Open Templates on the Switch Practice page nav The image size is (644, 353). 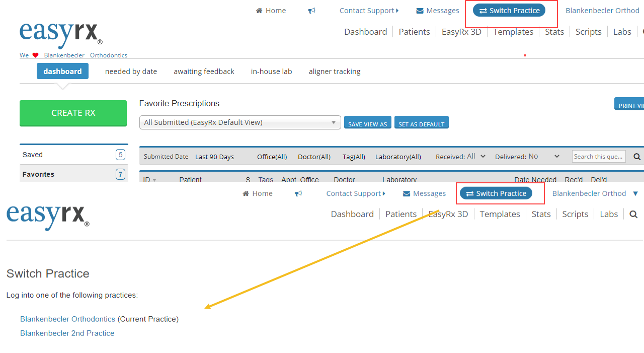500,214
